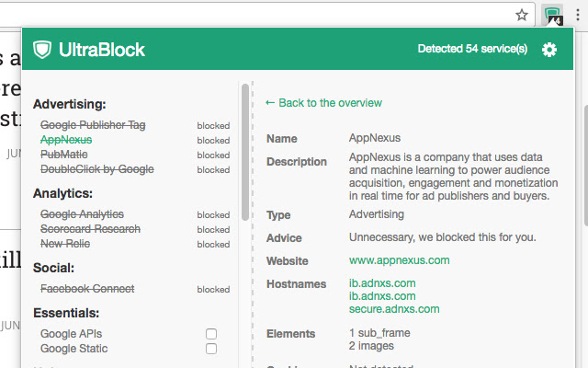Enable blocking for Google Static
This screenshot has width=588, height=368.
211,349
